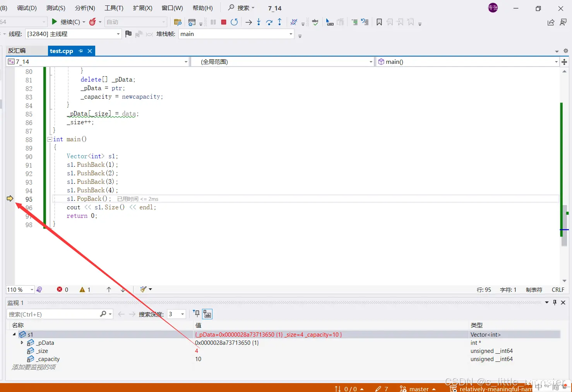Click the _capacity value 10 cell
Image resolution: width=572 pixels, height=392 pixels.
click(198, 359)
